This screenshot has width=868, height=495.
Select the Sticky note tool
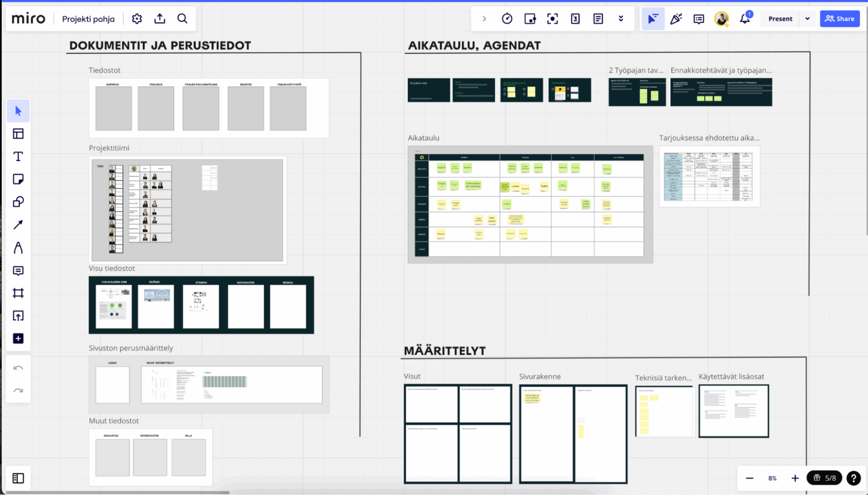[18, 179]
